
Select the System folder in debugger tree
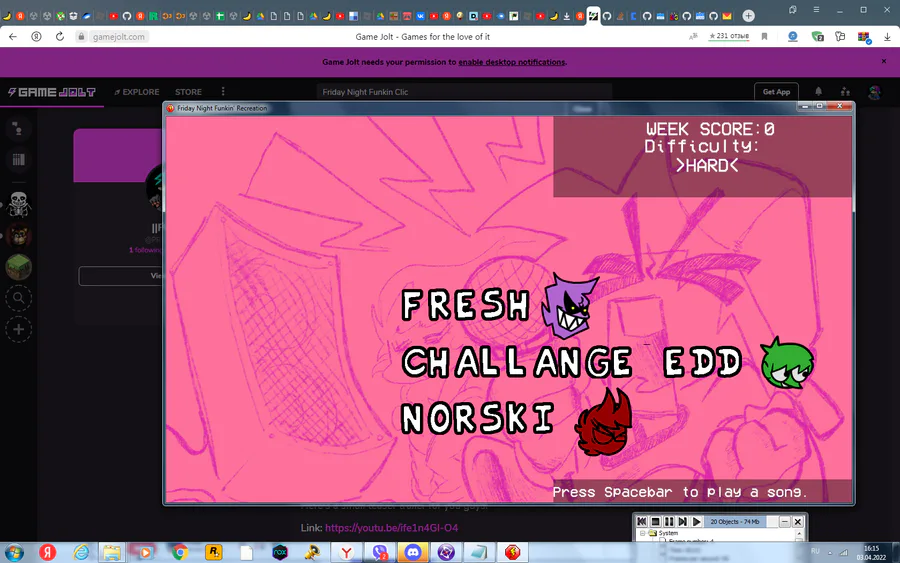point(664,533)
